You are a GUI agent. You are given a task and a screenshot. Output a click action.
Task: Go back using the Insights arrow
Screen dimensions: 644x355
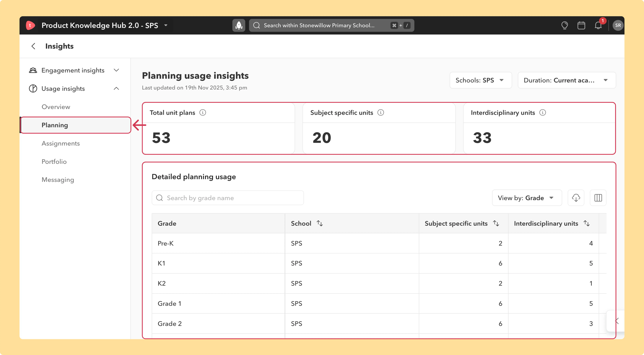[x=33, y=46]
